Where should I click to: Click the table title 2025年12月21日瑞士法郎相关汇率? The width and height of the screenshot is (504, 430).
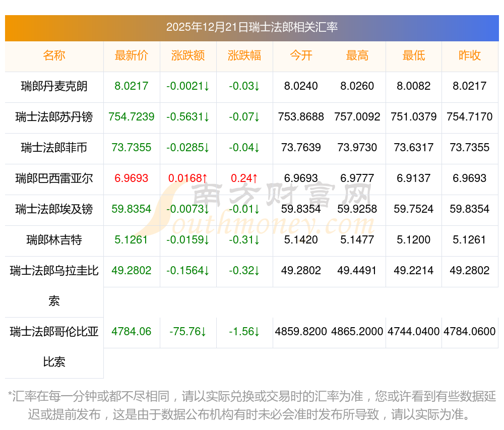[252, 27]
